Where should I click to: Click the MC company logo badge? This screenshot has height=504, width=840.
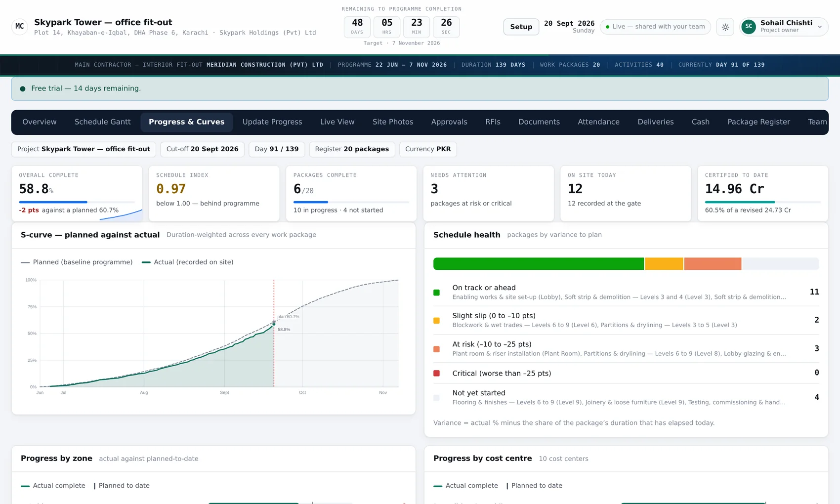(20, 26)
